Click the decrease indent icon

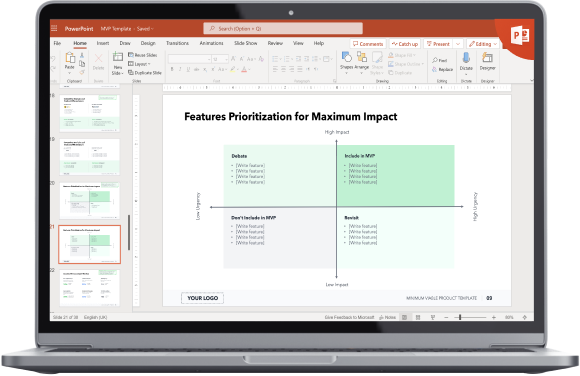299,59
